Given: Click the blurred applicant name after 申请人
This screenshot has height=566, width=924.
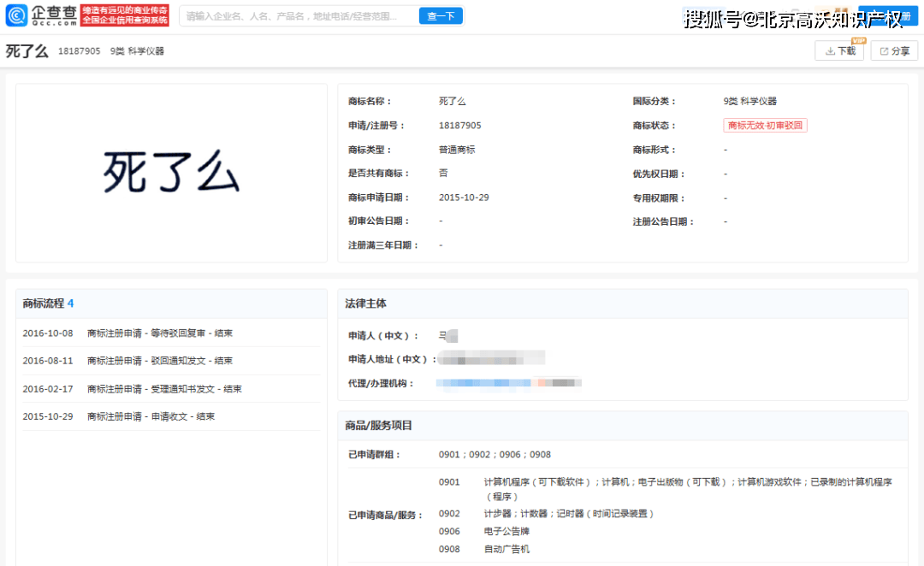Looking at the screenshot, I should click(449, 336).
